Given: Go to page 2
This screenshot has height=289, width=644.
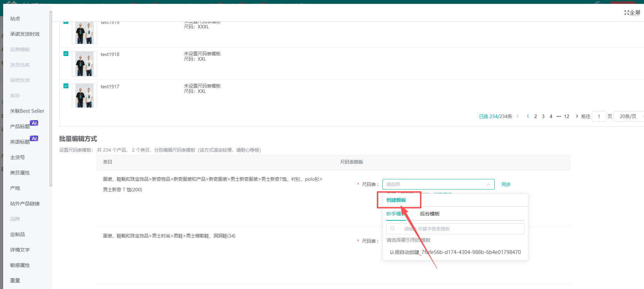Looking at the screenshot, I should (x=535, y=116).
